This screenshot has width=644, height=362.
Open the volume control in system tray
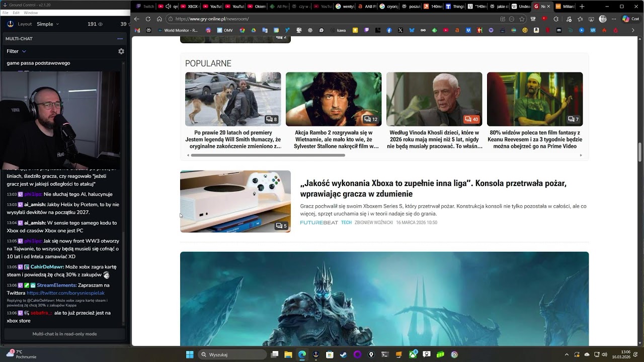point(604,354)
